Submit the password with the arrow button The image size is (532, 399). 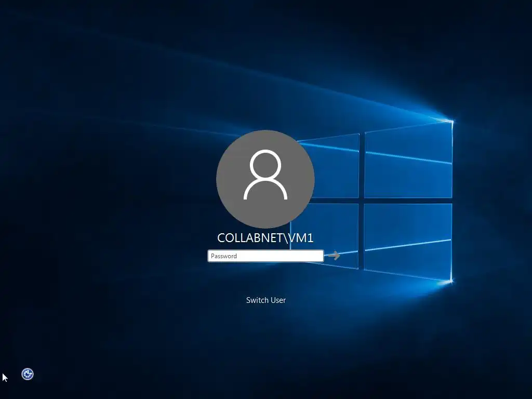tap(334, 256)
